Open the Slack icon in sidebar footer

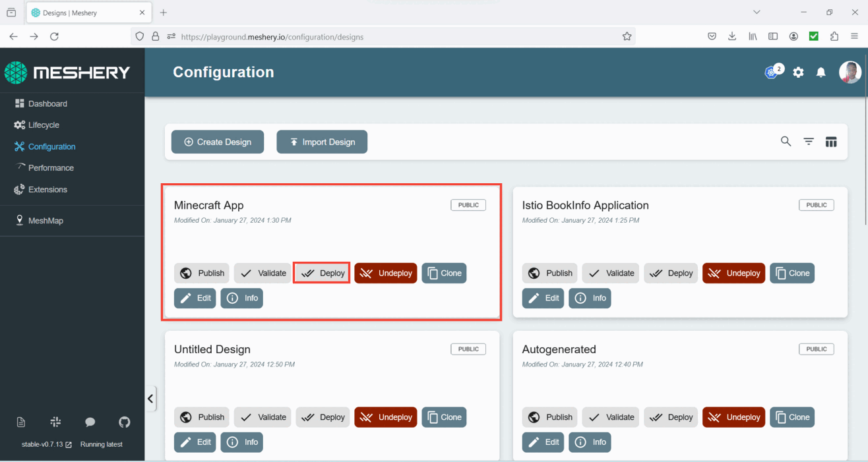point(55,422)
